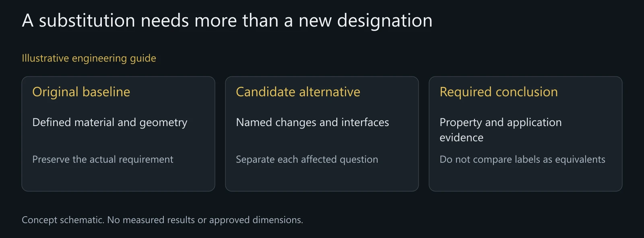Click 'Separate each affected question' note
Screen dimensions: 644x238
tap(307, 160)
